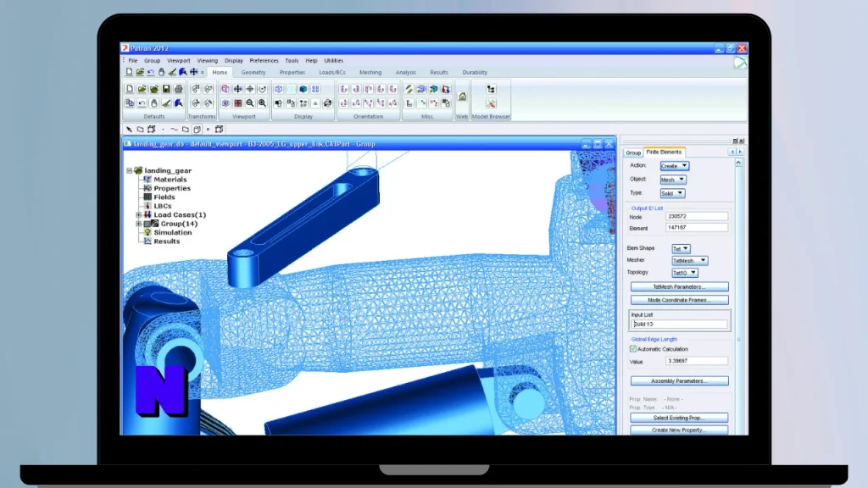Click the Web home page icon
This screenshot has height=488, width=868.
462,97
